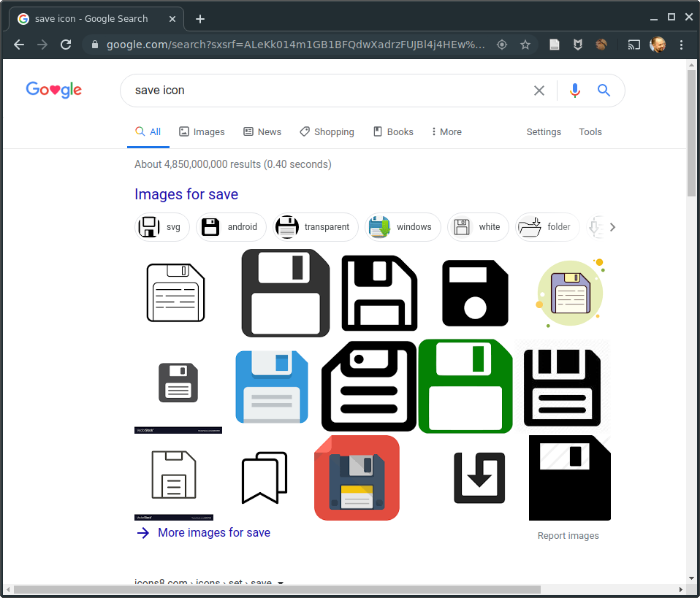Open the shield extension icon in toolbar
This screenshot has width=700, height=598.
[578, 45]
